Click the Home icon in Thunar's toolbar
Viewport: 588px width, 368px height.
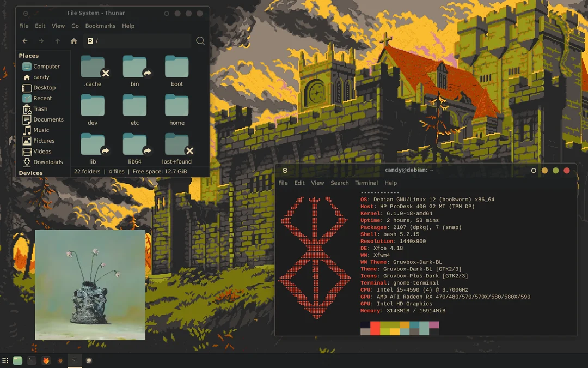click(x=73, y=40)
